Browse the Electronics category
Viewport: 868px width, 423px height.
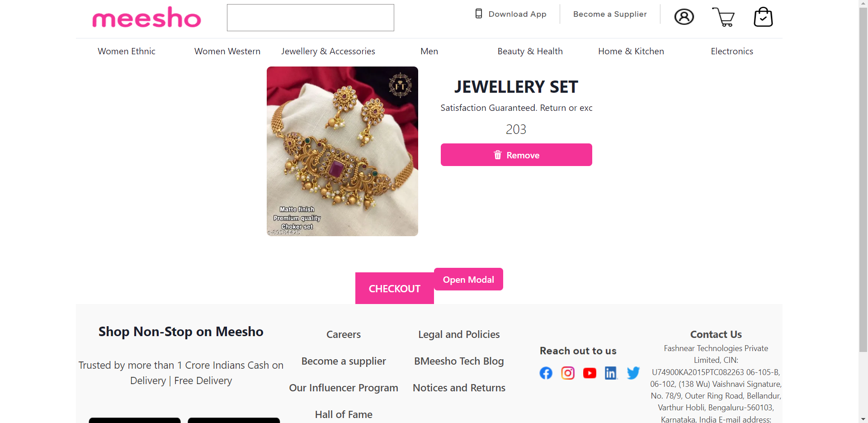731,51
